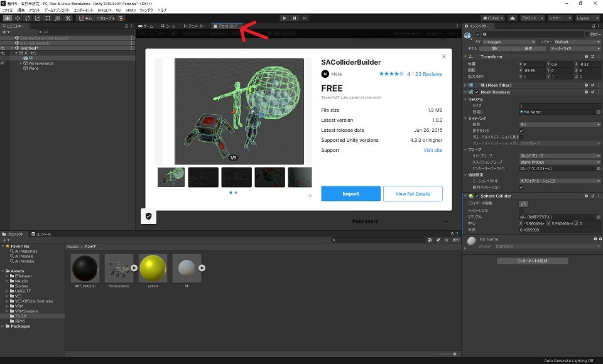
Task: Open the ファイル menu
Action: coord(8,11)
